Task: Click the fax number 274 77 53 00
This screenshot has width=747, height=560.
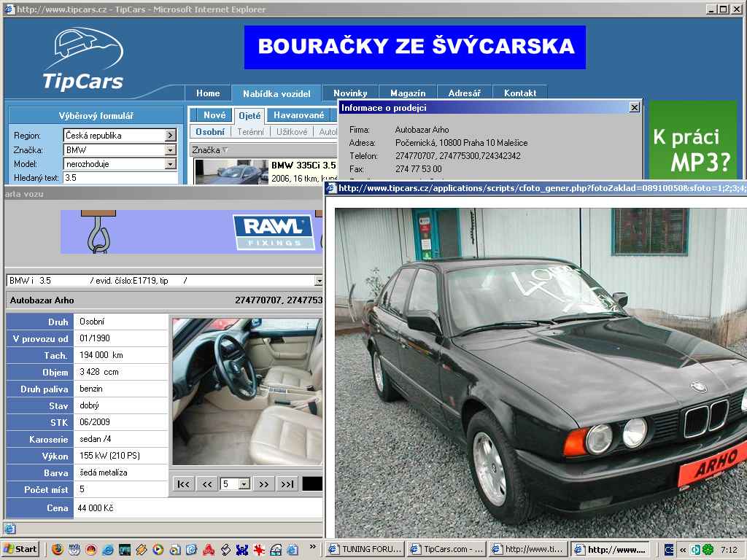Action: click(418, 169)
